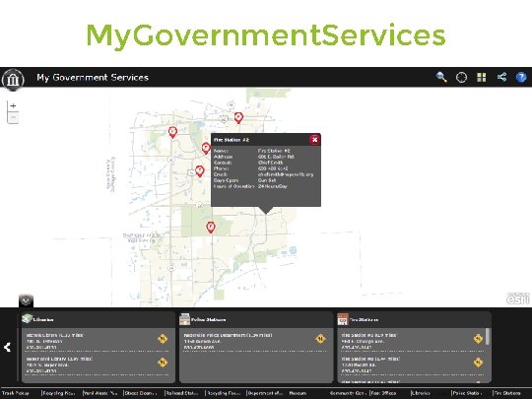Viewport: 532px width, 399px height.
Task: Get directions to the second fire station entry
Action: (x=478, y=363)
